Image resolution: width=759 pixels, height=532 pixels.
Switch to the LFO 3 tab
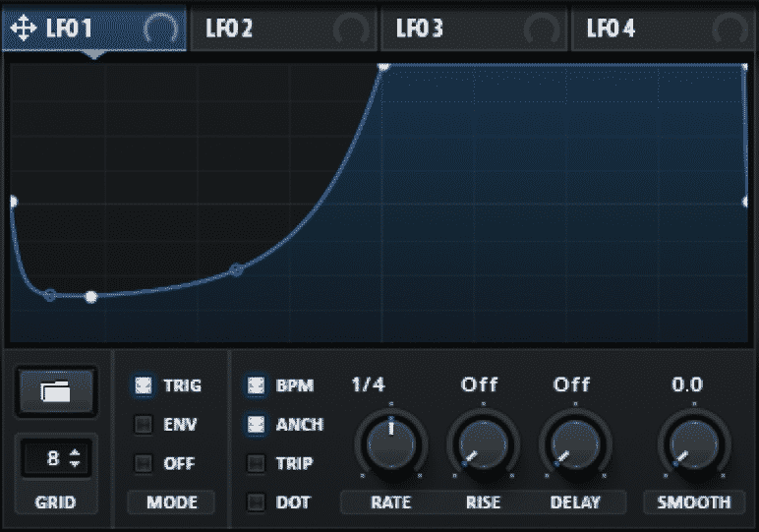coord(474,29)
